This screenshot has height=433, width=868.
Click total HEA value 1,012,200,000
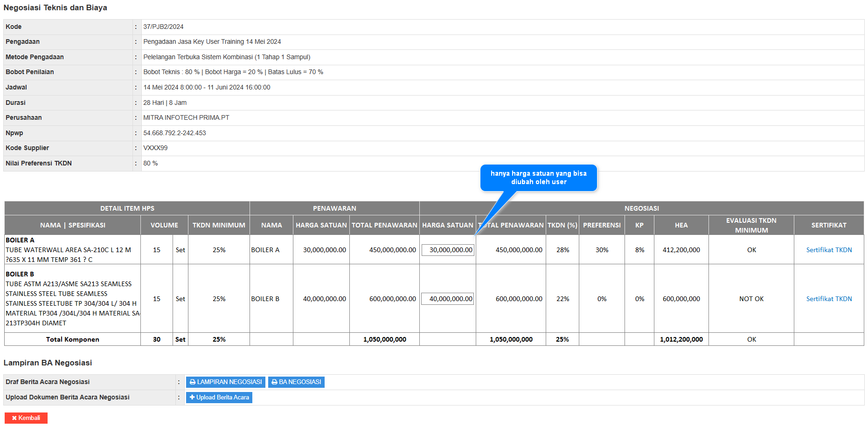[681, 340]
